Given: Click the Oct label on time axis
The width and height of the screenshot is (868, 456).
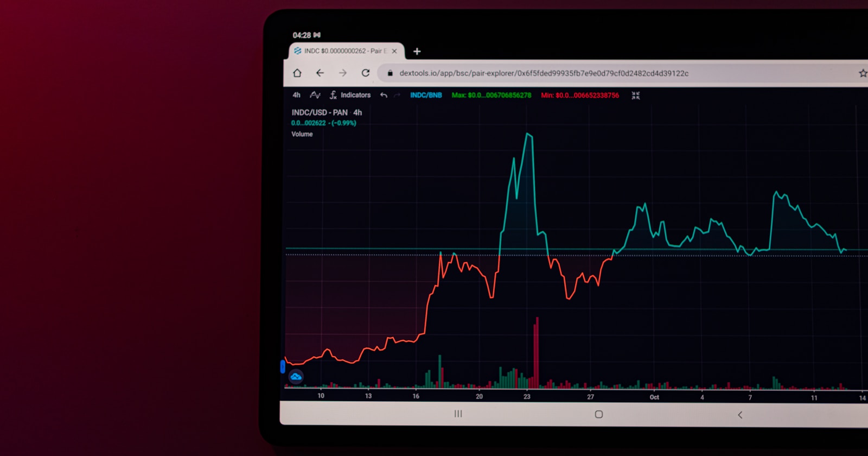Looking at the screenshot, I should (654, 397).
